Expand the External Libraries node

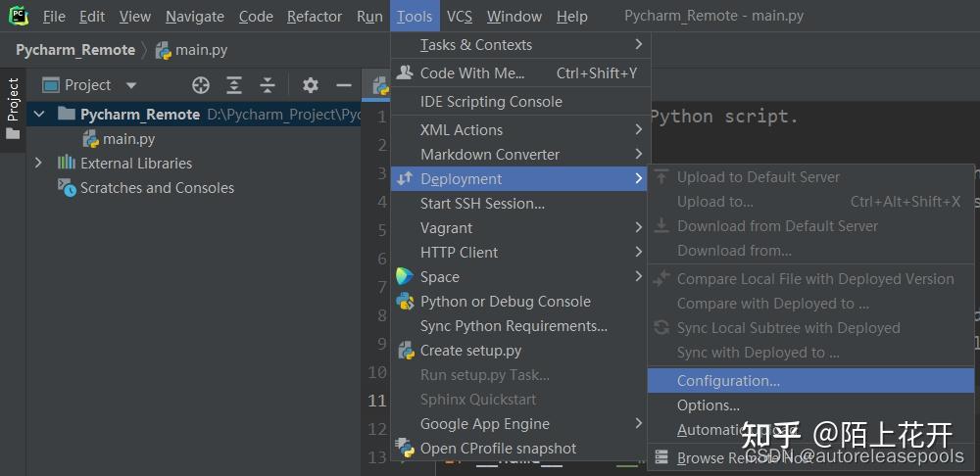pos(39,164)
